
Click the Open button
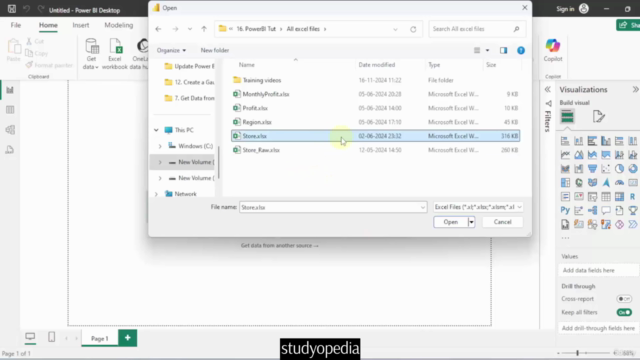pos(451,222)
